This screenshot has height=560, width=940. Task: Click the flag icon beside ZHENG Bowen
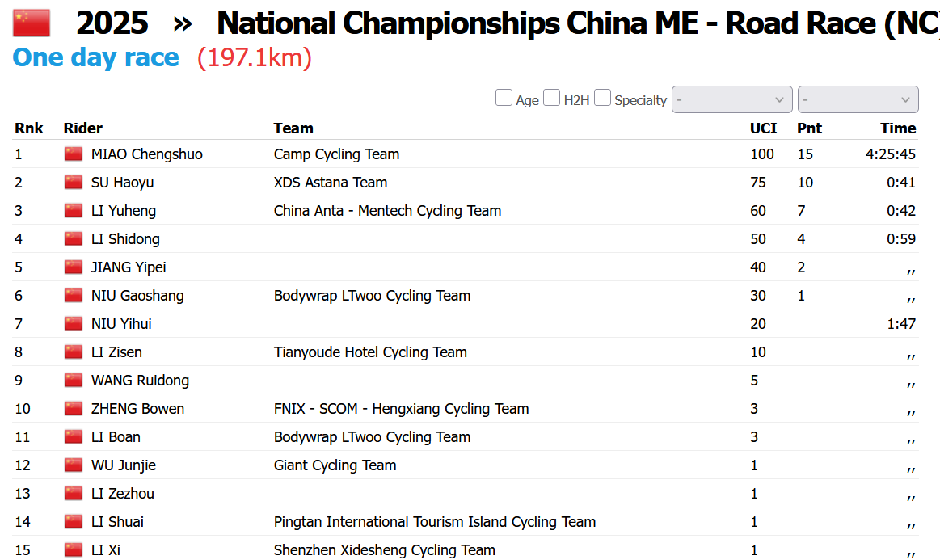pos(74,409)
